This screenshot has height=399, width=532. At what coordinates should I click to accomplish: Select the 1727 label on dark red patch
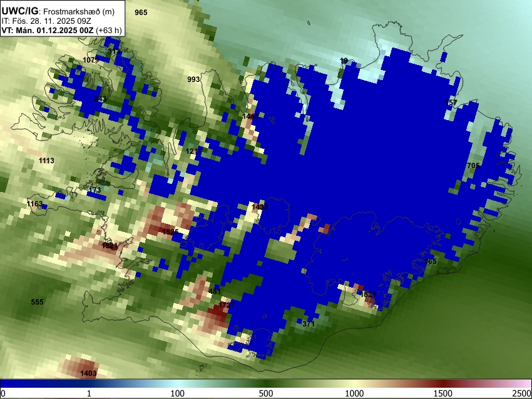227,305
